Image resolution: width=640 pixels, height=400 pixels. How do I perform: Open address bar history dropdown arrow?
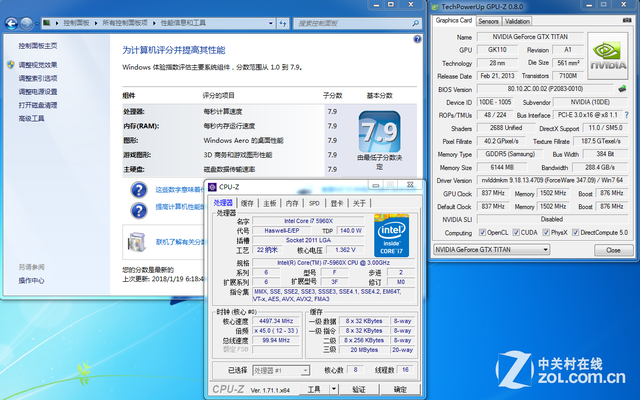click(271, 23)
